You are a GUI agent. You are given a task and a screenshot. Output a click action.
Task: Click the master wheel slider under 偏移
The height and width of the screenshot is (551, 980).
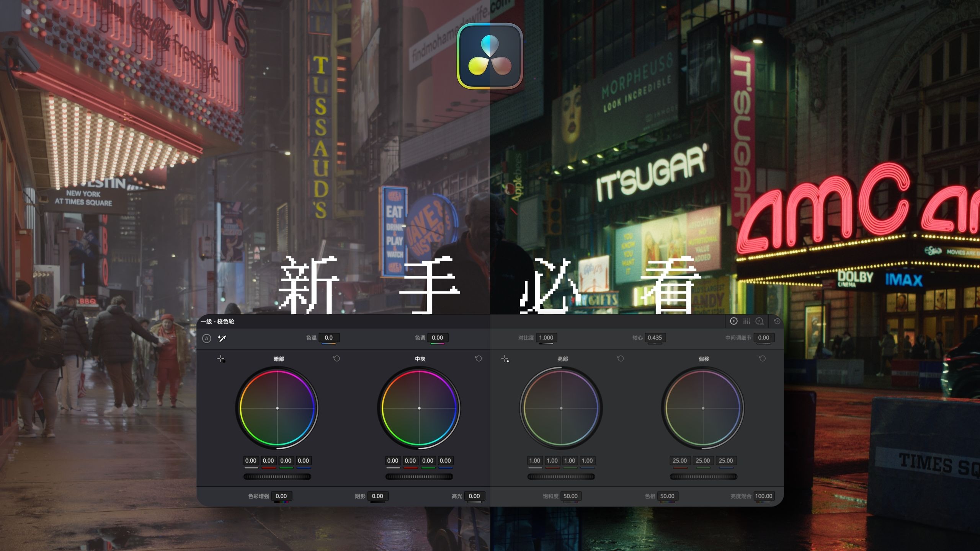point(703,476)
